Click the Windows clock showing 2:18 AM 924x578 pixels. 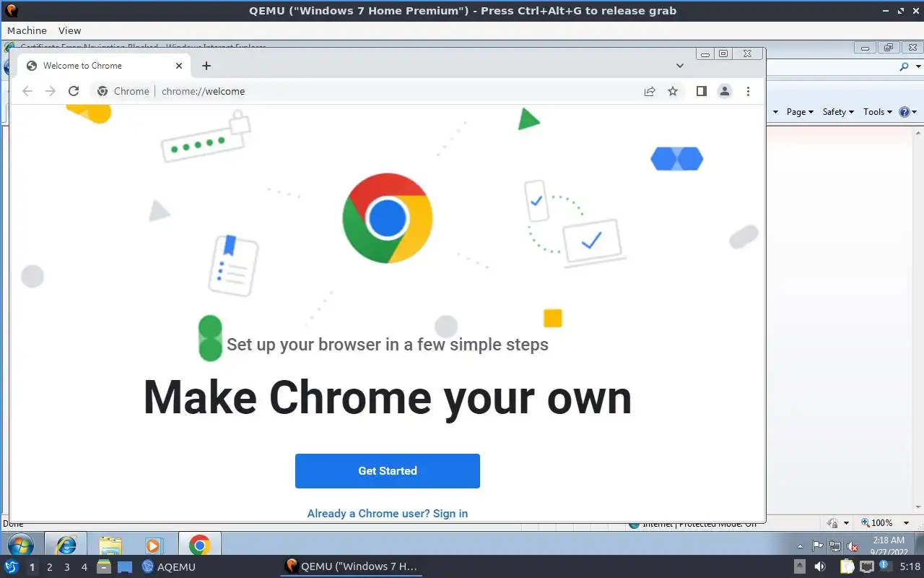pyautogui.click(x=889, y=546)
